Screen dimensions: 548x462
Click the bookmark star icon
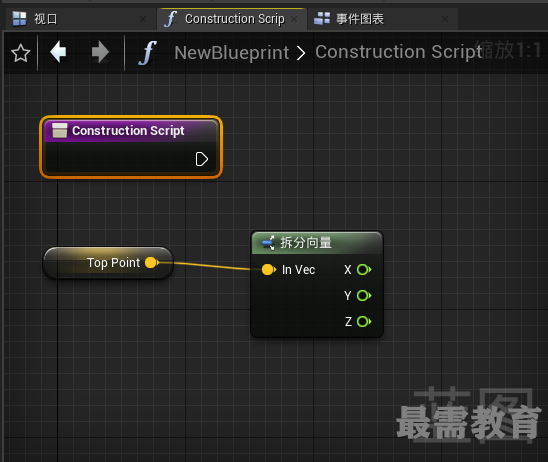[21, 53]
